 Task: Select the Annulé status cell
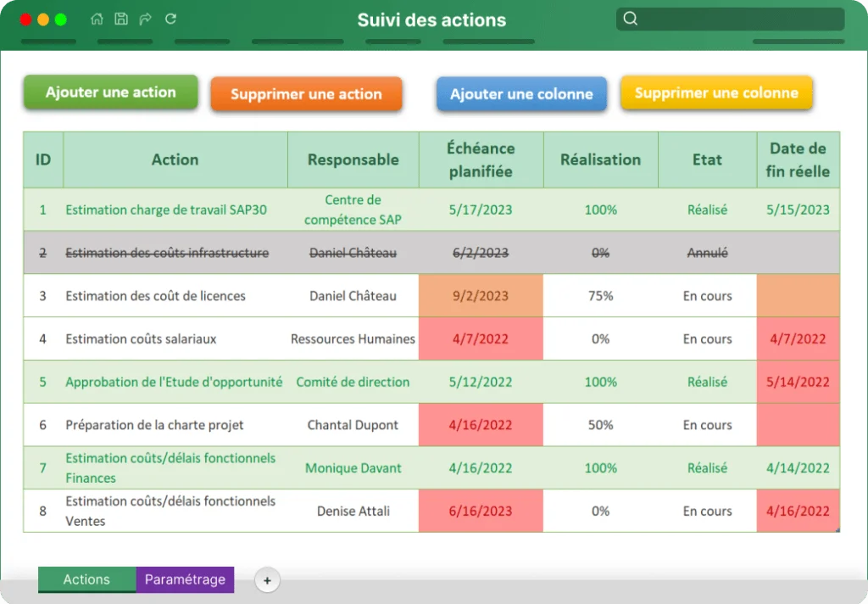click(x=708, y=253)
